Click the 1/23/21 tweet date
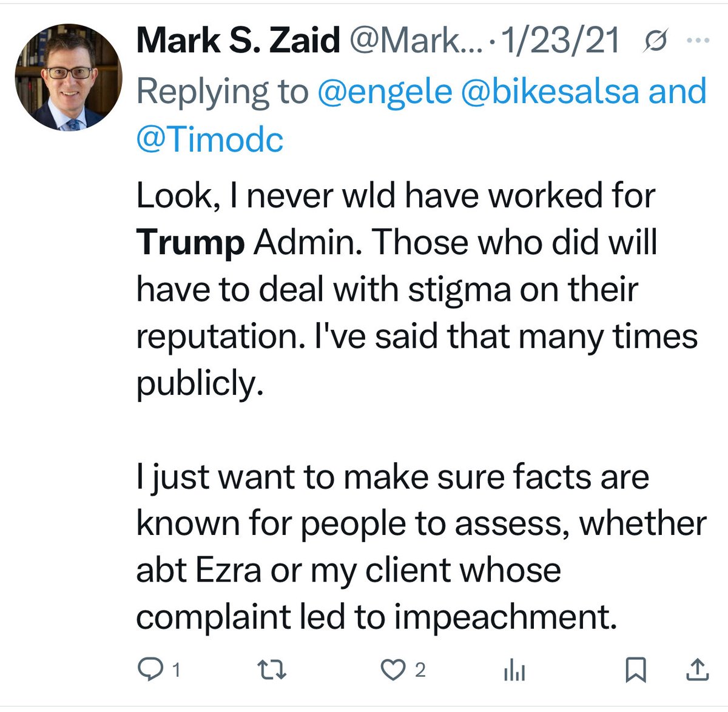Image resolution: width=728 pixels, height=712 pixels. [560, 41]
